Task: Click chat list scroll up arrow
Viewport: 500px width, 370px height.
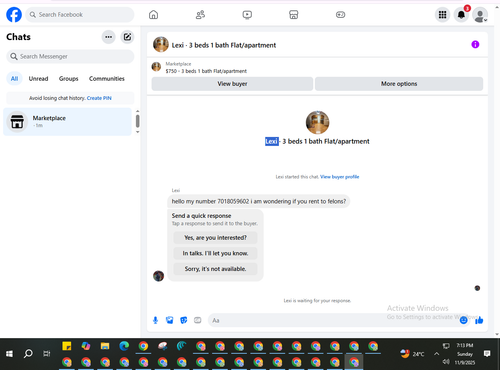Action: click(x=138, y=111)
